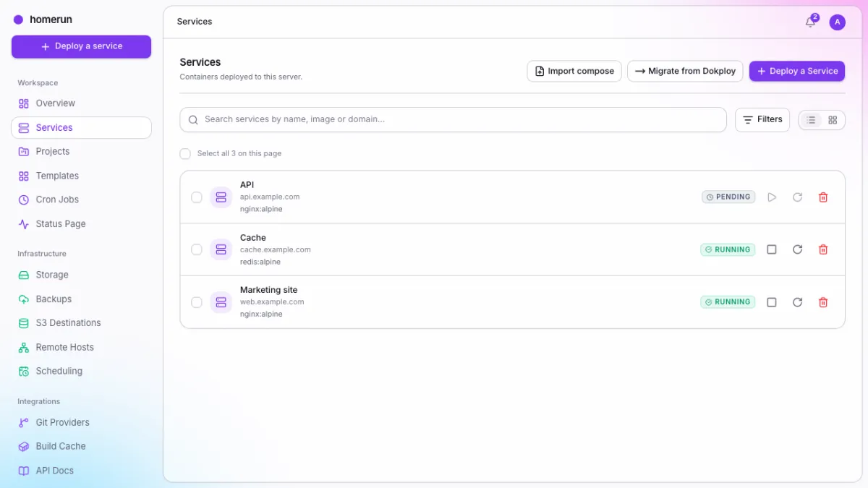Viewport: 868px width, 488px height.
Task: Click the Cache RUNNING status badge
Action: click(x=728, y=249)
